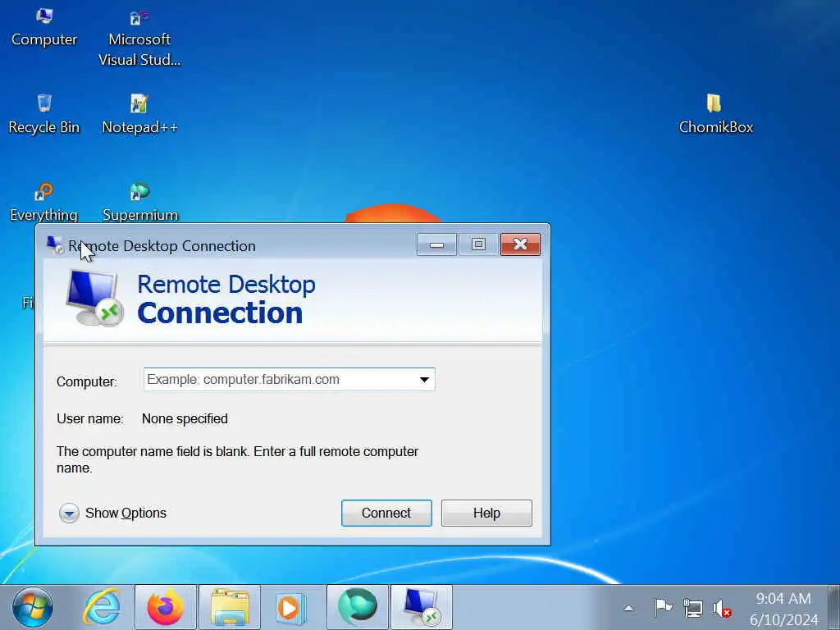Select the Microsoft Visual Studio desktop shortcut
The height and width of the screenshot is (630, 840).
pyautogui.click(x=139, y=38)
